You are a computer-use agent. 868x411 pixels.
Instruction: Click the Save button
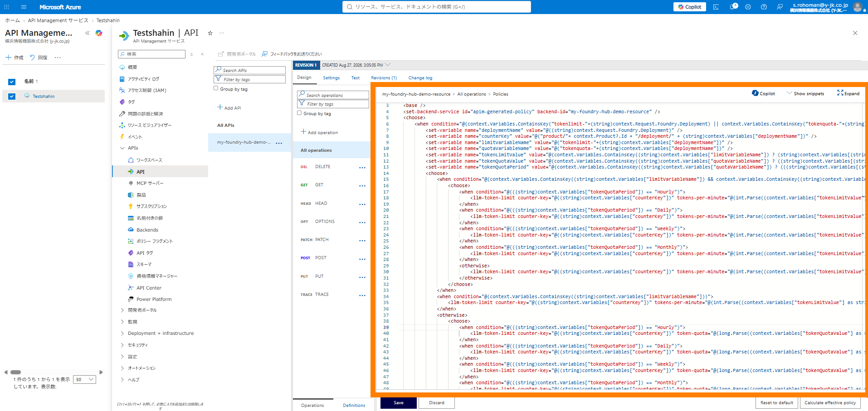coord(399,402)
